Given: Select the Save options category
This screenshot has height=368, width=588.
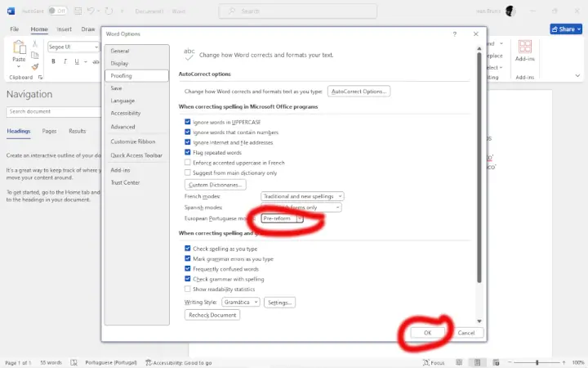Looking at the screenshot, I should (x=137, y=88).
